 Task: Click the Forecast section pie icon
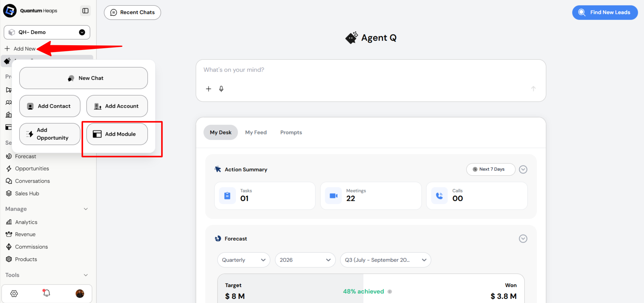218,239
